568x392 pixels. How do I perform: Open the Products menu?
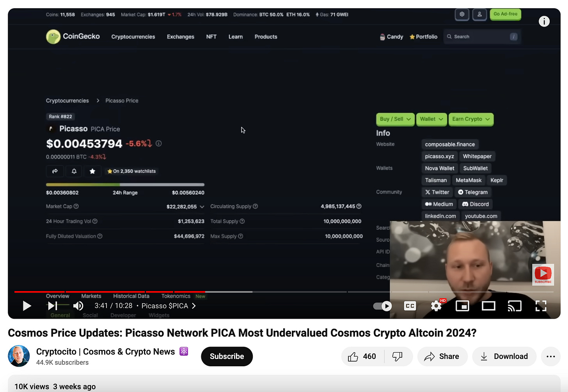pos(266,37)
